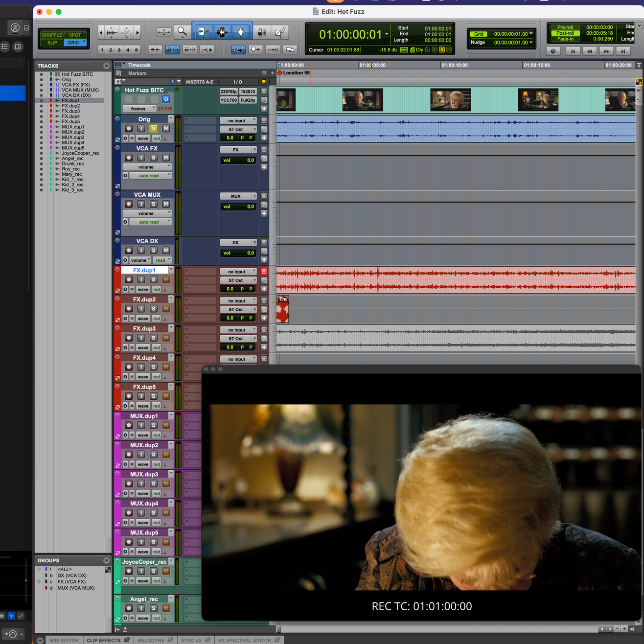Activate Spot edit mode
The width and height of the screenshot is (644, 644).
75,35
